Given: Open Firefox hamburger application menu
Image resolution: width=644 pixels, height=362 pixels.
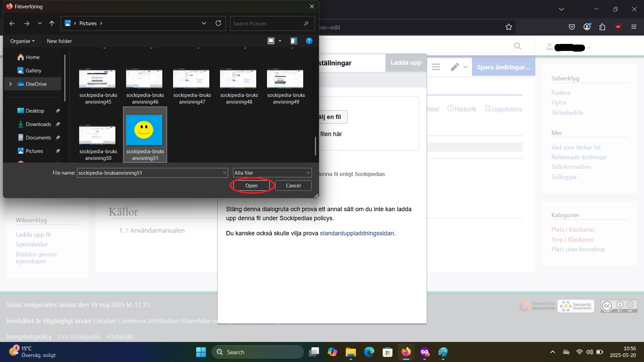Looking at the screenshot, I should pyautogui.click(x=634, y=27).
